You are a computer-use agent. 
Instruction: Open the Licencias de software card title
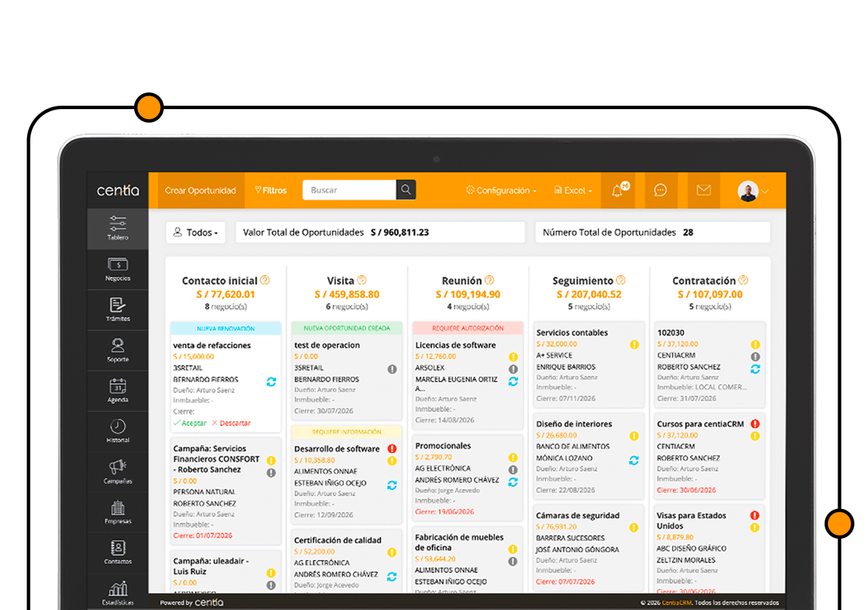[456, 345]
